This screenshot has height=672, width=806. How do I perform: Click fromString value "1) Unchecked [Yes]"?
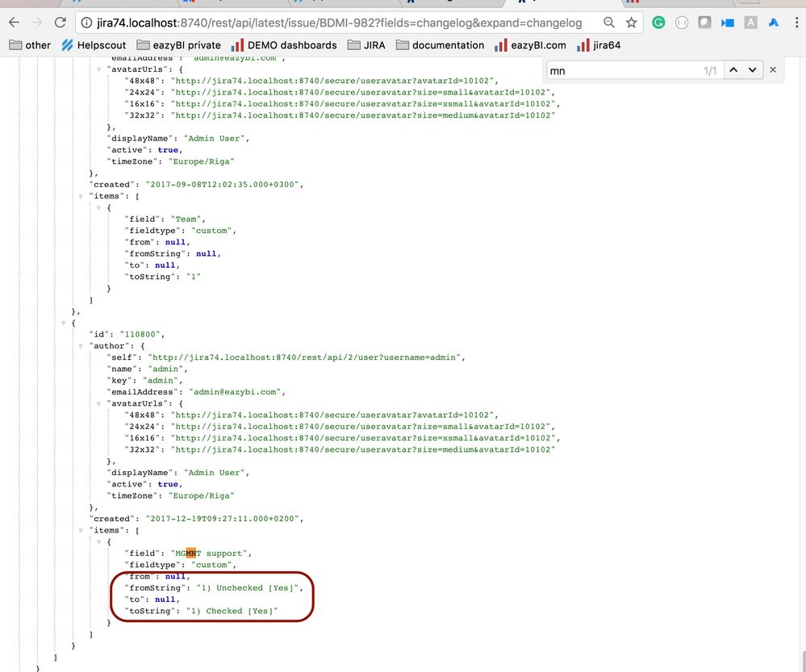(x=248, y=587)
